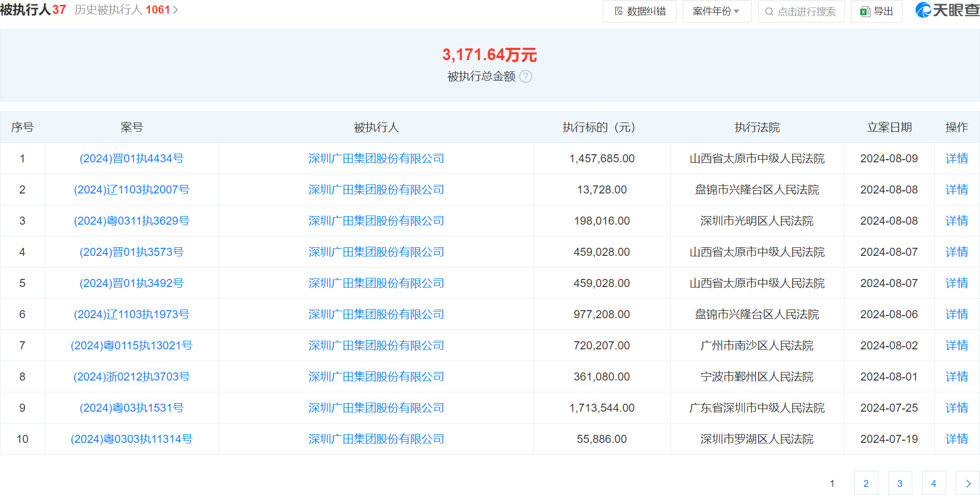Open case (2024)晋01执3492号
The width and height of the screenshot is (980, 495).
click(x=132, y=283)
